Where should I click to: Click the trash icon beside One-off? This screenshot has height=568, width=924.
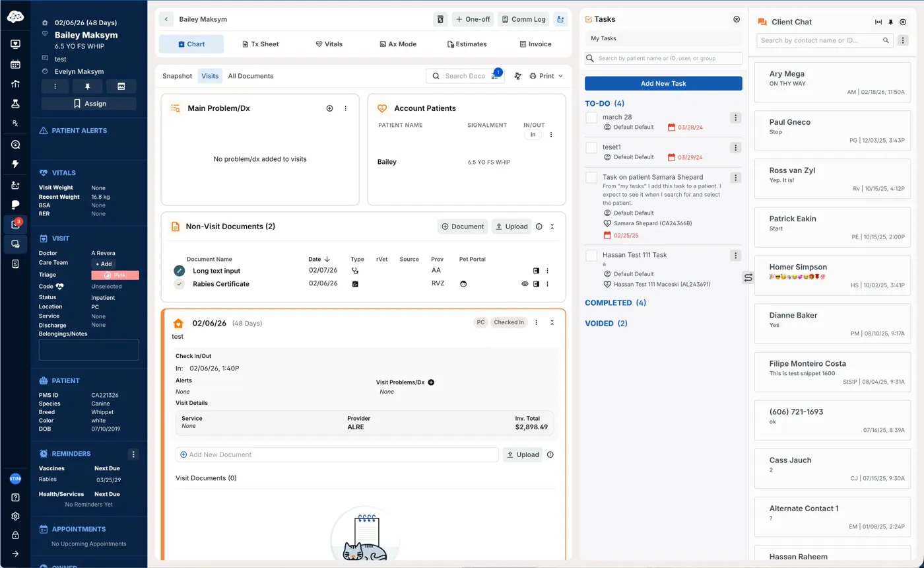(440, 19)
